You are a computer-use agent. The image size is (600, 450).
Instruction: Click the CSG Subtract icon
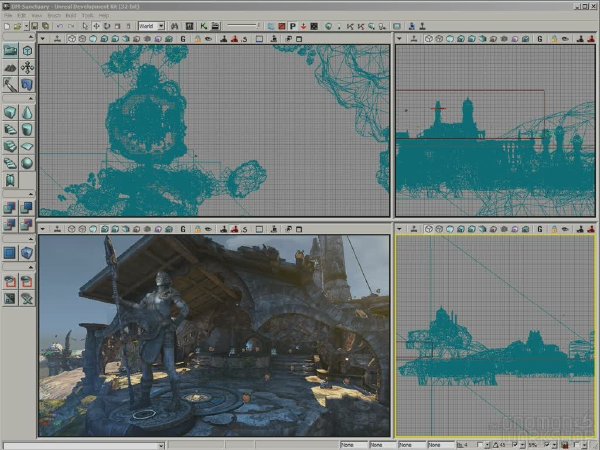point(27,208)
